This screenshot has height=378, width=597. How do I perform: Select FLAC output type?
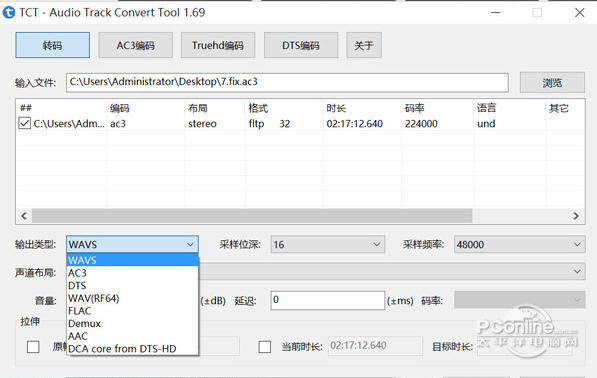pos(132,311)
